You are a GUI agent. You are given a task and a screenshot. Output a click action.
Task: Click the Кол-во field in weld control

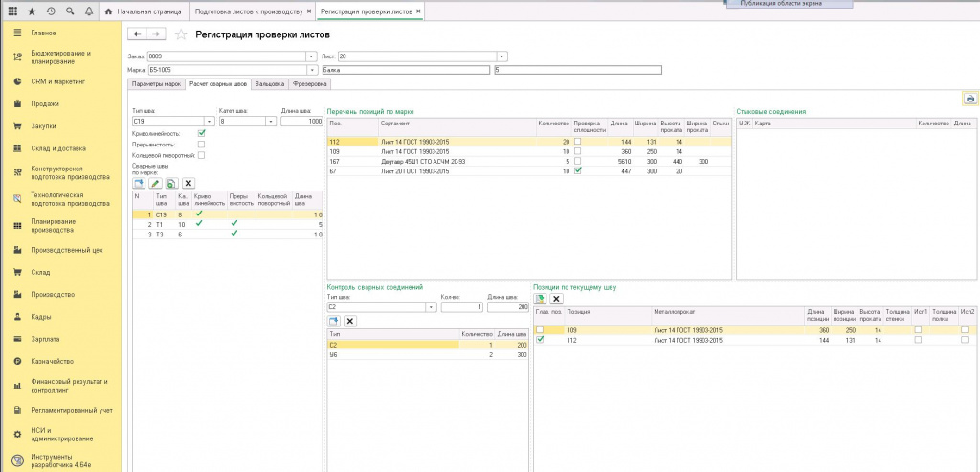click(462, 307)
